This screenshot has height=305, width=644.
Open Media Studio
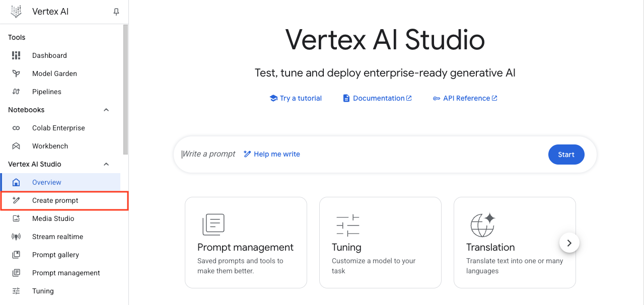pyautogui.click(x=60, y=218)
